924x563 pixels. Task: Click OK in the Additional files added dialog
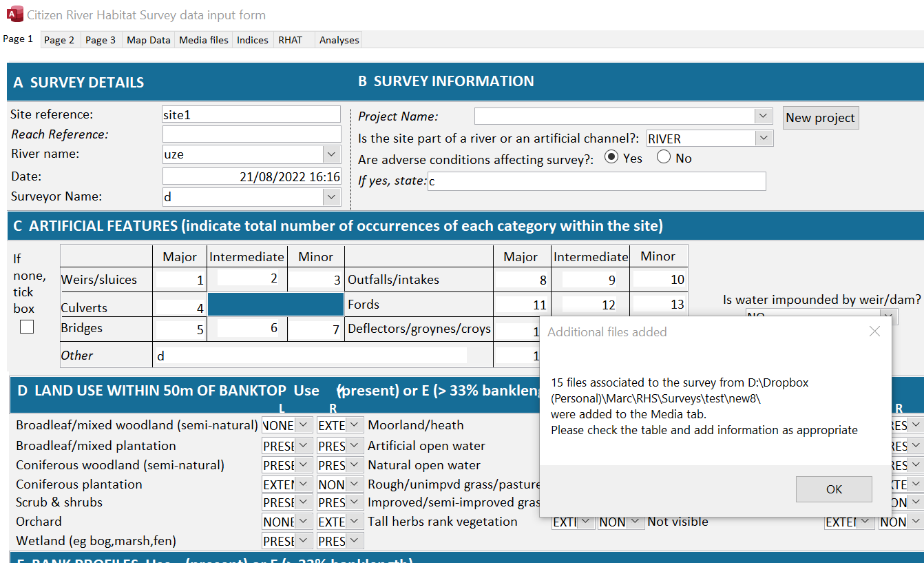(834, 489)
